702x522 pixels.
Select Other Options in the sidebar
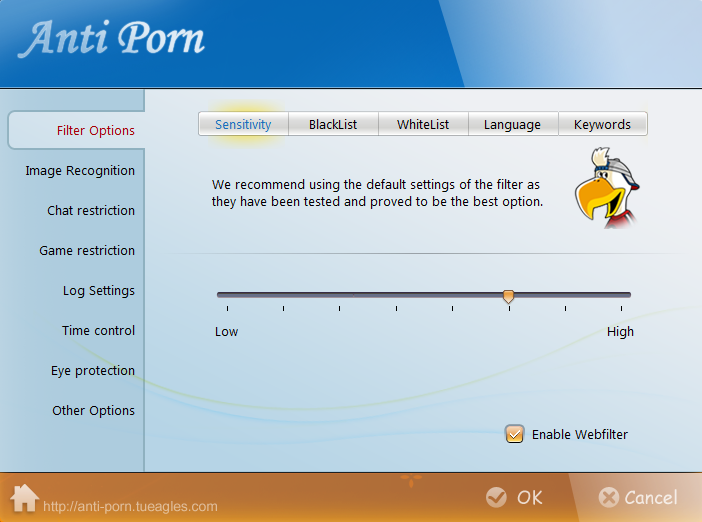pos(93,411)
